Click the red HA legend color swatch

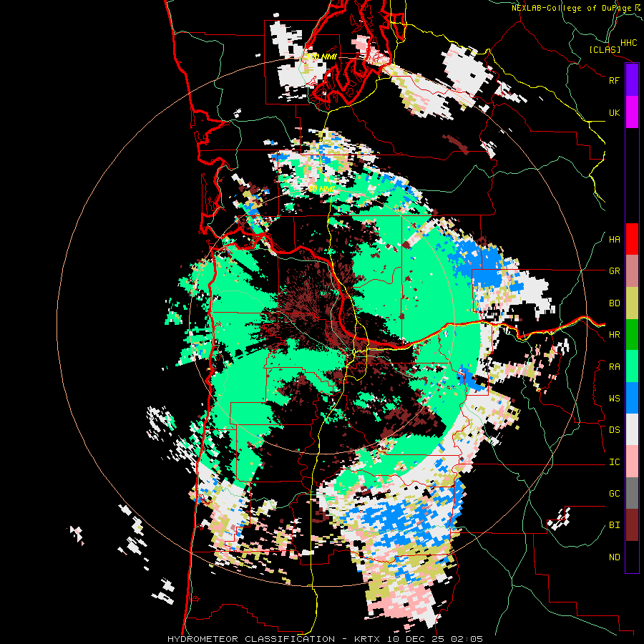click(x=632, y=239)
